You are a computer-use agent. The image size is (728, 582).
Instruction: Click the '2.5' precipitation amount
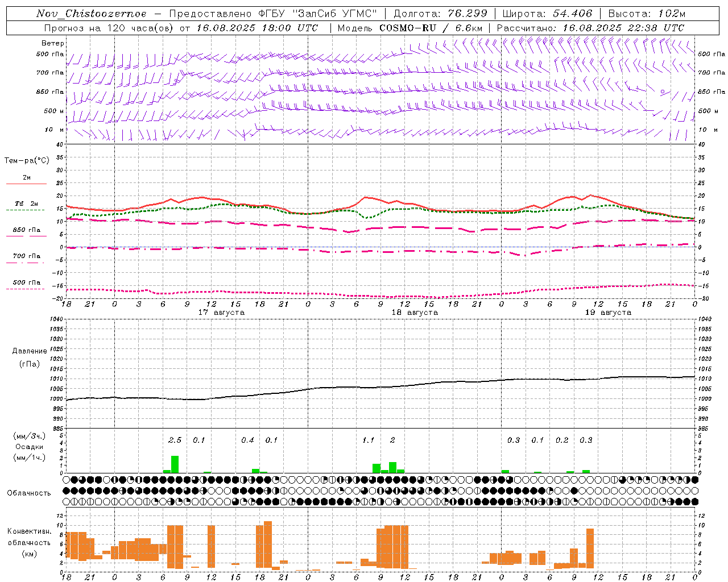175,440
